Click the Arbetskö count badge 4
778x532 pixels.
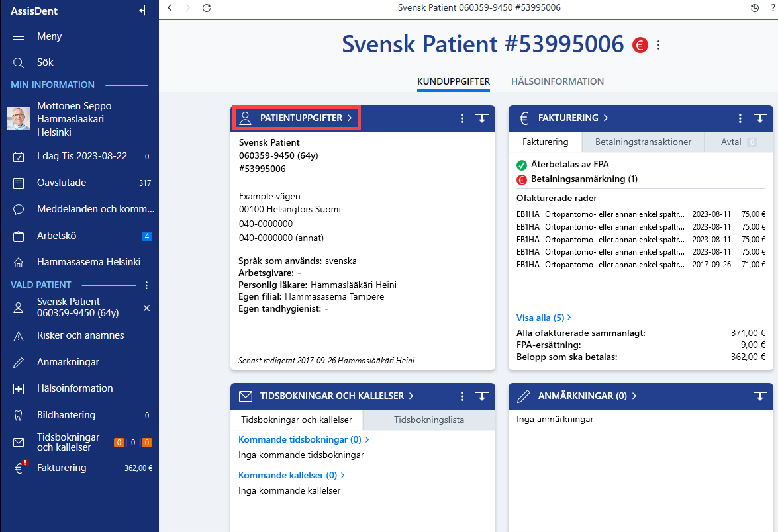tap(146, 236)
